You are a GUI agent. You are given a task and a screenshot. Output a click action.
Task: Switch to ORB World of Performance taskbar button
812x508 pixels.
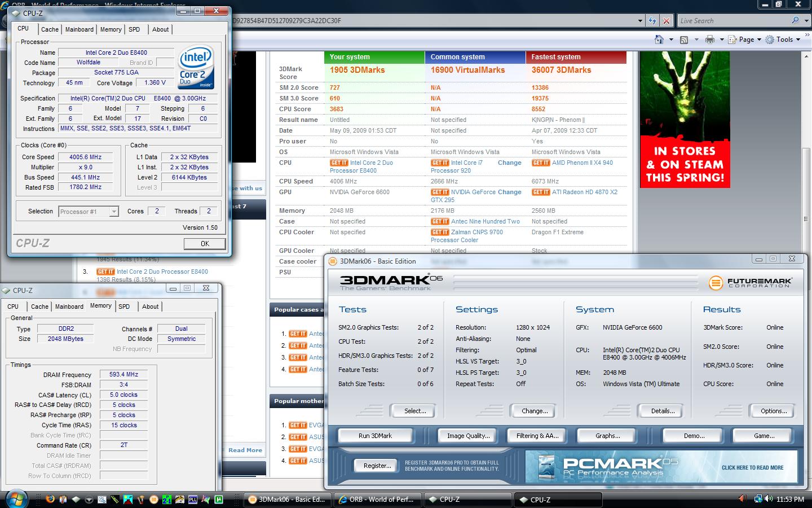pos(376,500)
